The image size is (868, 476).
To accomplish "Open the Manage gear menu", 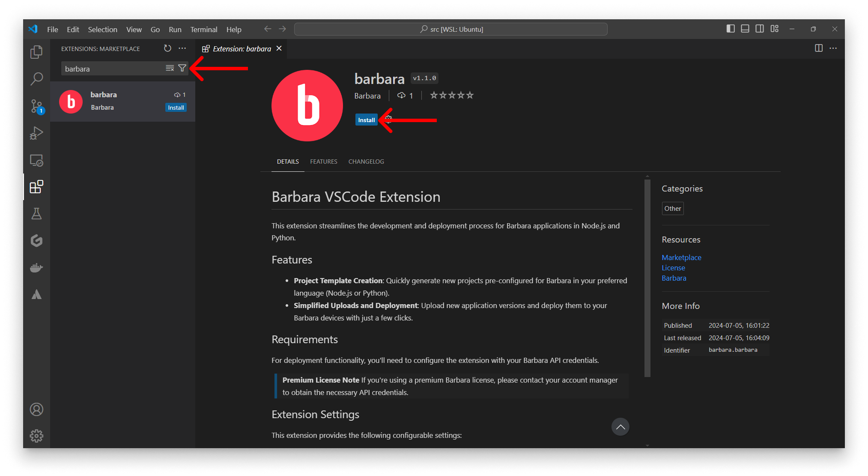I will click(x=36, y=436).
